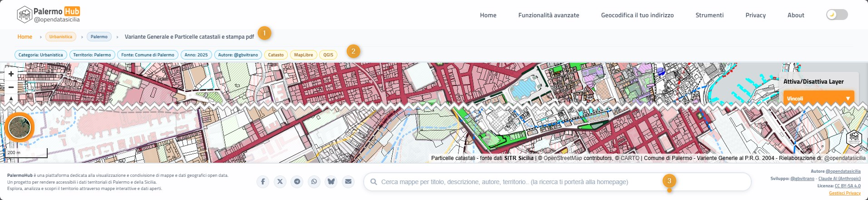
Task: Expand the Vincoli layer dropdown
Action: [819, 98]
